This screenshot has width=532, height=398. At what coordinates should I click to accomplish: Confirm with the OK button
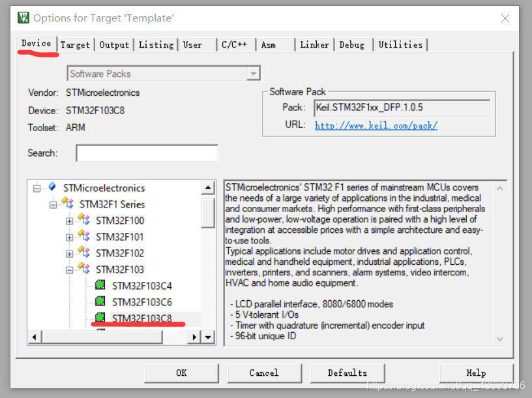(x=181, y=373)
